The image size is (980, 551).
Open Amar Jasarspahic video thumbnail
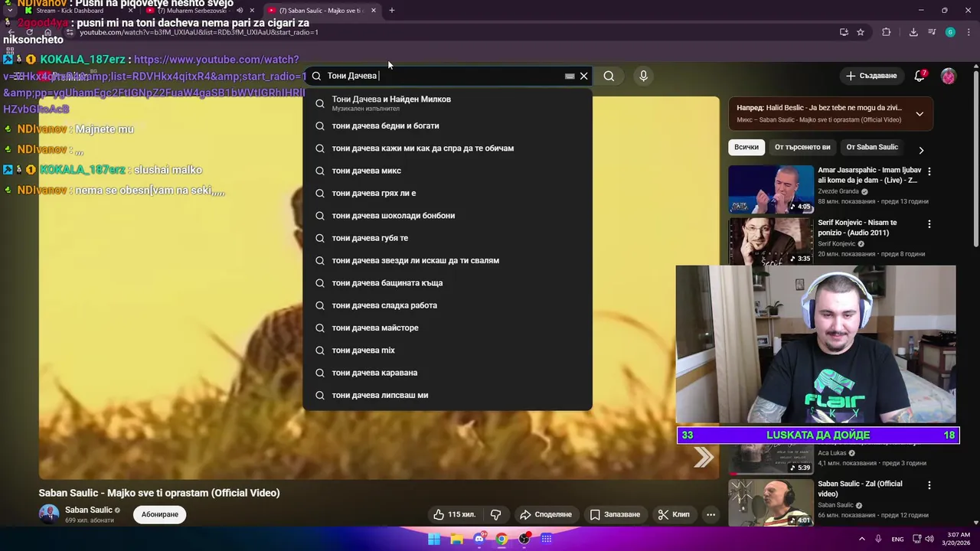(770, 189)
